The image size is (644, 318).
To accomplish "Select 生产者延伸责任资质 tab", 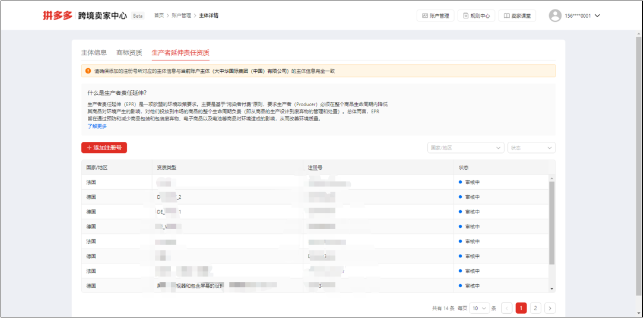I will [180, 53].
